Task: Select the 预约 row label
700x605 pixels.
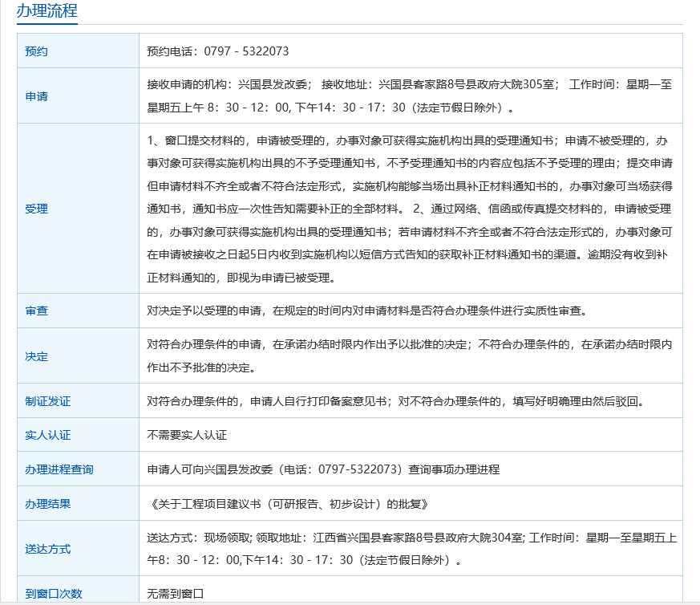Action: (x=36, y=51)
